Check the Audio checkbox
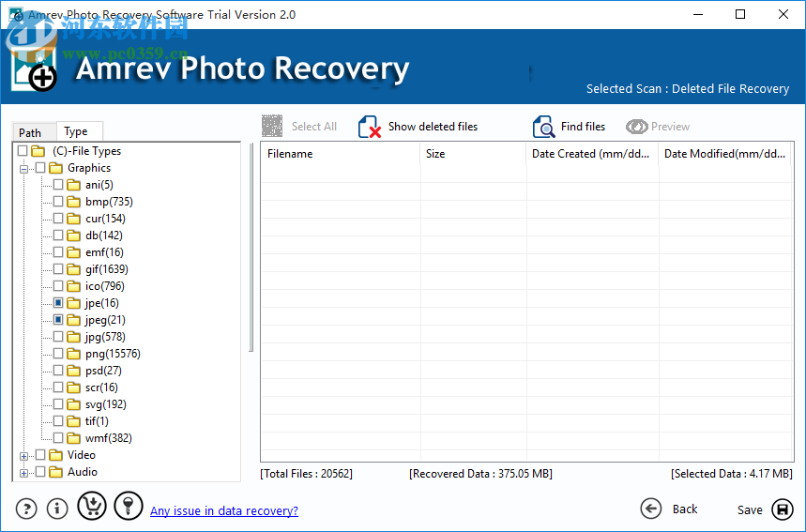The width and height of the screenshot is (806, 532). coord(40,471)
